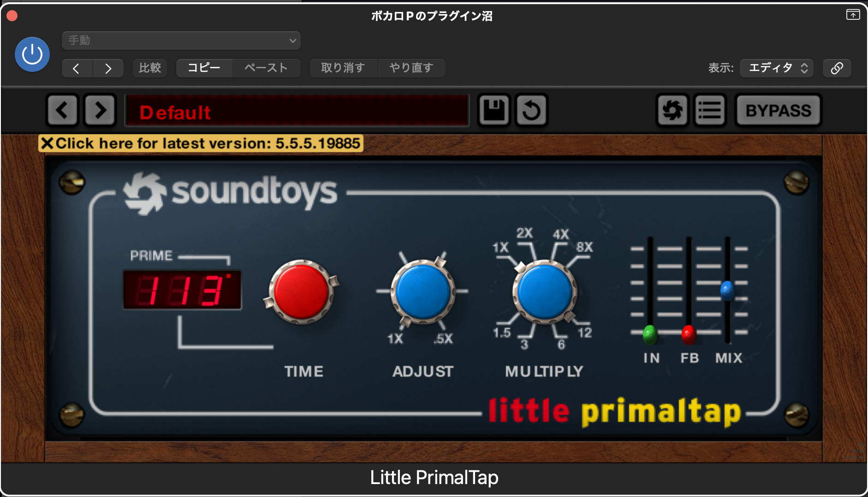Click the red FB fader handle
This screenshot has width=868, height=497.
689,335
